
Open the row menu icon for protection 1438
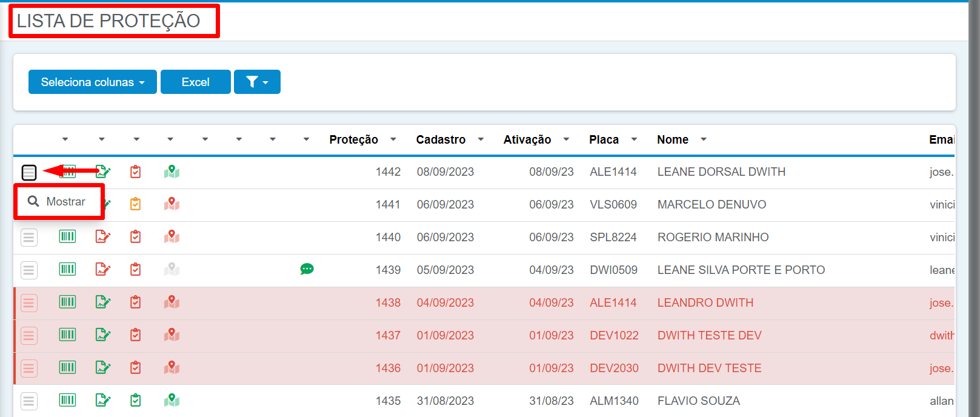[29, 303]
